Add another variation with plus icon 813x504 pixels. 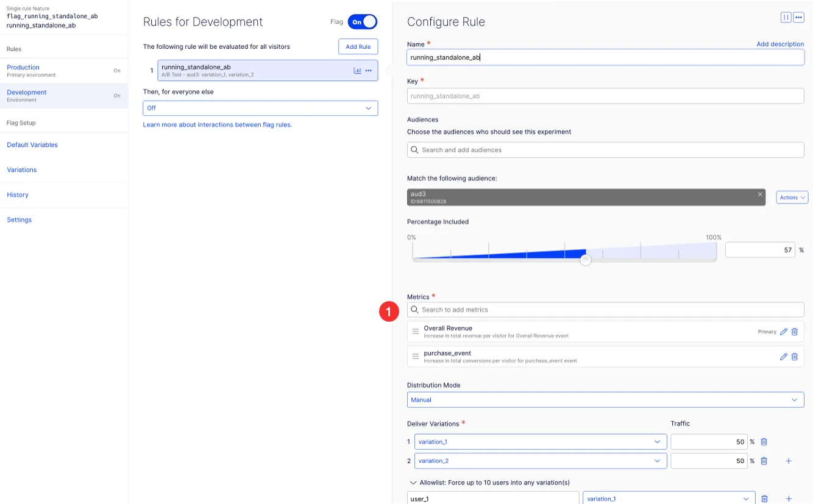pos(789,461)
